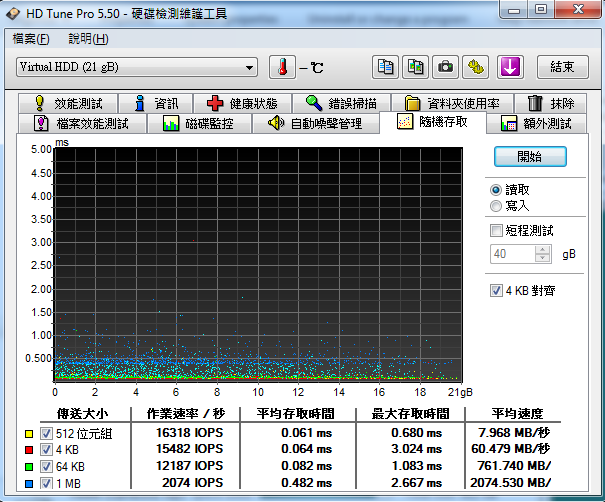
Task: Click the HD Tune app title icon
Action: click(13, 14)
